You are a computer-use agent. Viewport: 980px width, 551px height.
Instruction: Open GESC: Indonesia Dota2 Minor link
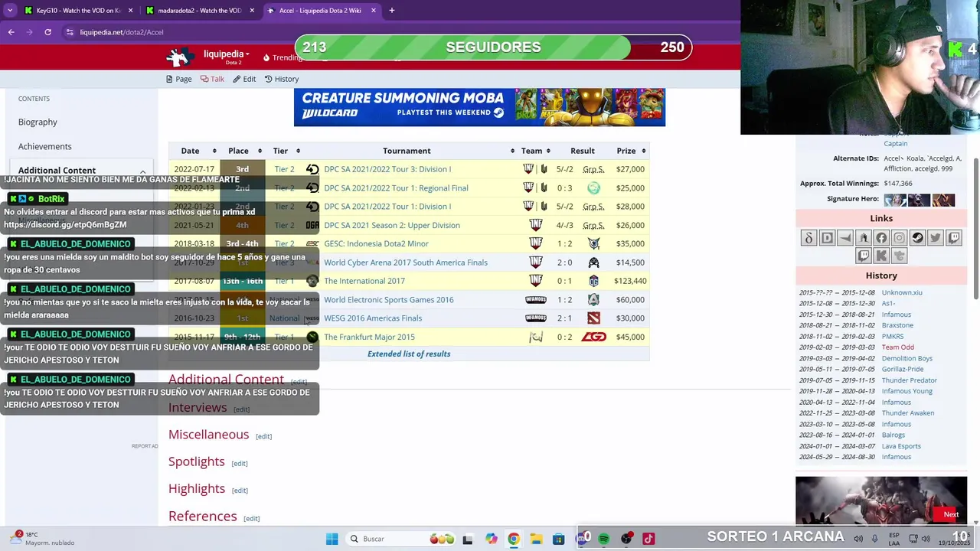click(x=376, y=243)
